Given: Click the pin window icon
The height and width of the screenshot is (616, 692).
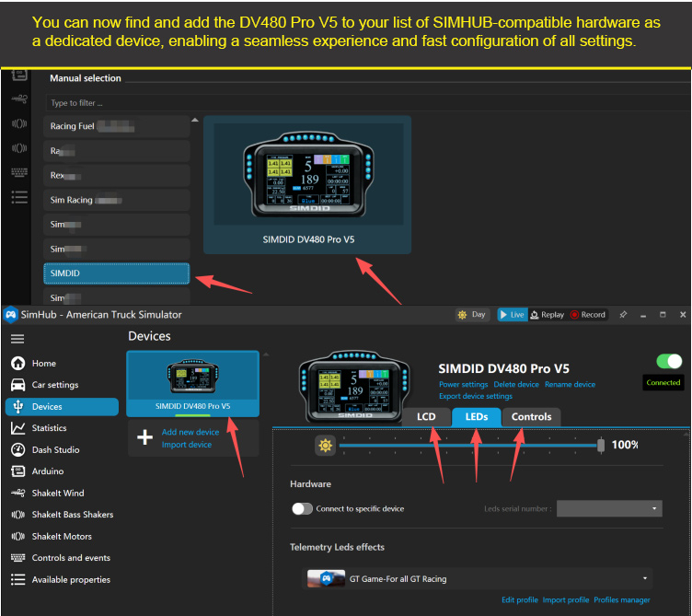Looking at the screenshot, I should click(x=623, y=315).
